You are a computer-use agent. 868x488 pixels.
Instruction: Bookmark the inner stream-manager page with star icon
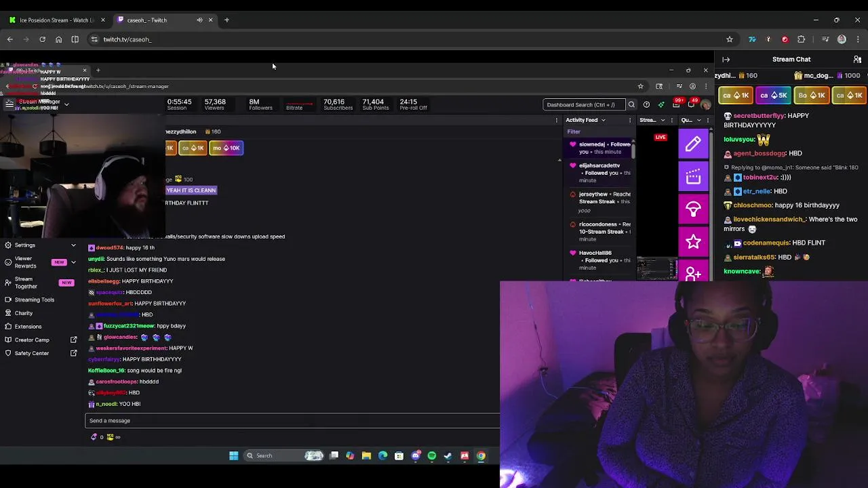(640, 86)
